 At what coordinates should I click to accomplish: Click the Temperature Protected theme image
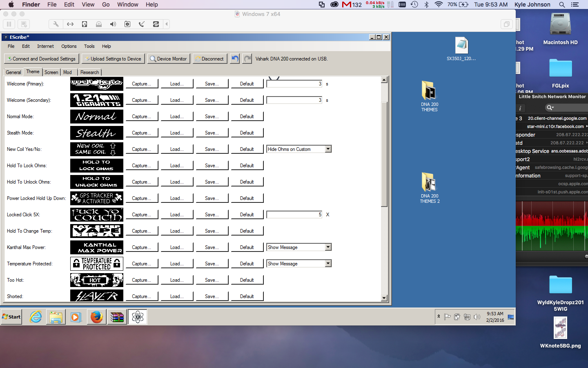[97, 264]
